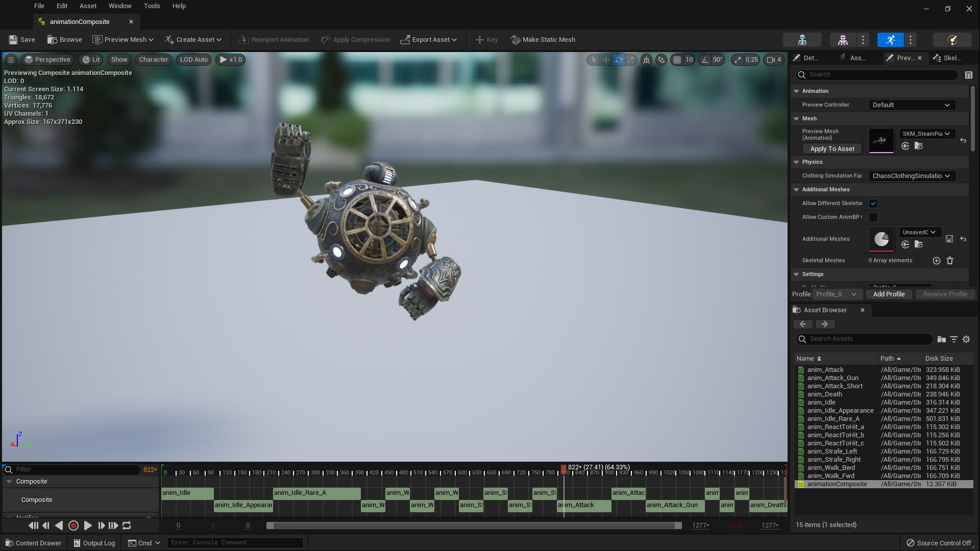Toggle looping playback of the animation
This screenshot has height=551, width=980.
pos(126,525)
